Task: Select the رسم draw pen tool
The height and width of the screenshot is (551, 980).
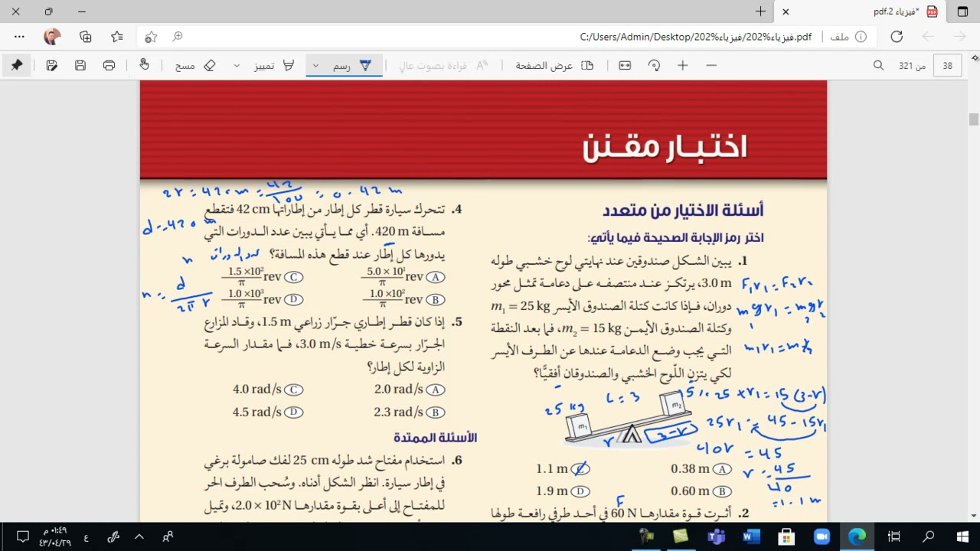Action: [x=352, y=66]
